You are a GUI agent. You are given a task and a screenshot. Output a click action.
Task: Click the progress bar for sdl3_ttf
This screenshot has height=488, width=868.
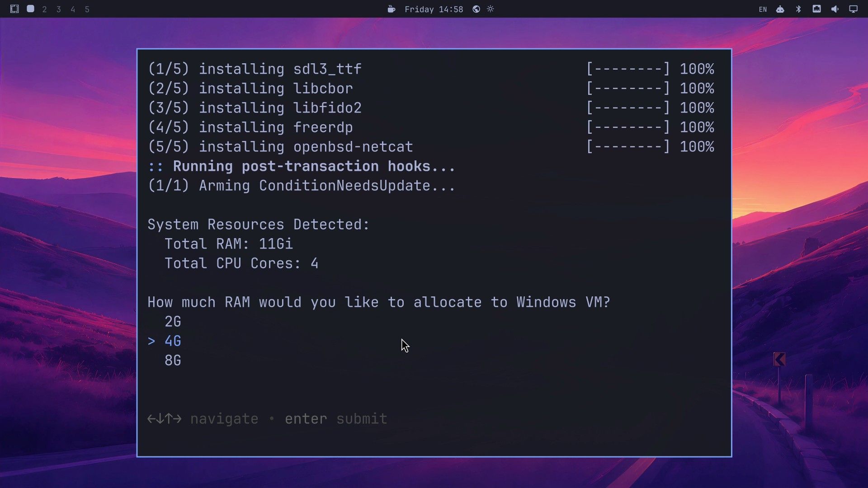point(628,69)
